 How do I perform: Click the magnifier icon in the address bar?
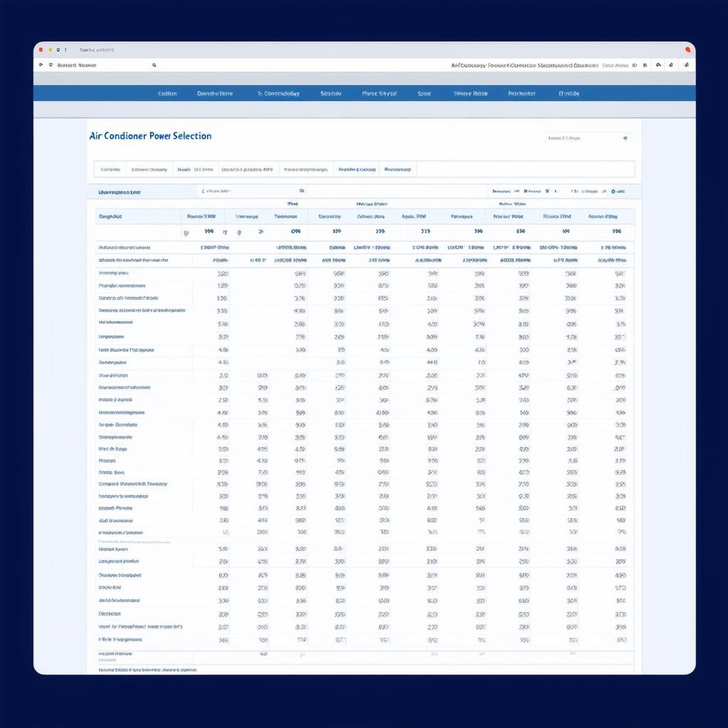point(154,65)
